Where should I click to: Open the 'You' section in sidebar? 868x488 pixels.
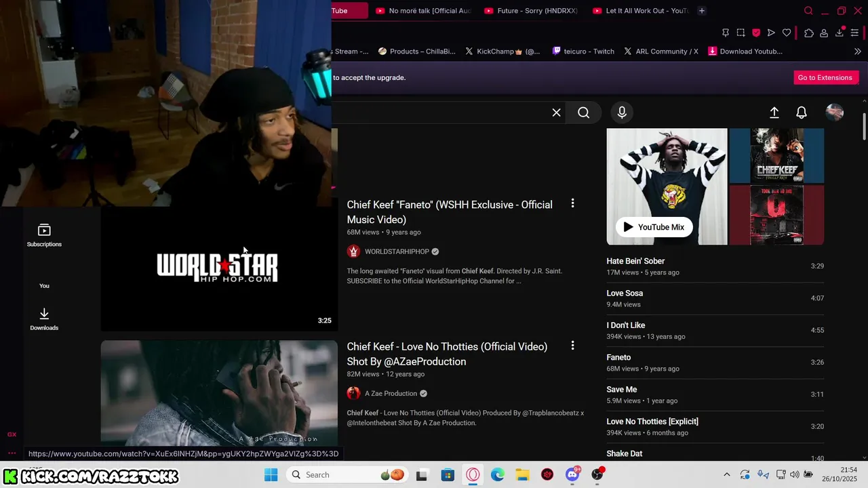click(x=44, y=285)
